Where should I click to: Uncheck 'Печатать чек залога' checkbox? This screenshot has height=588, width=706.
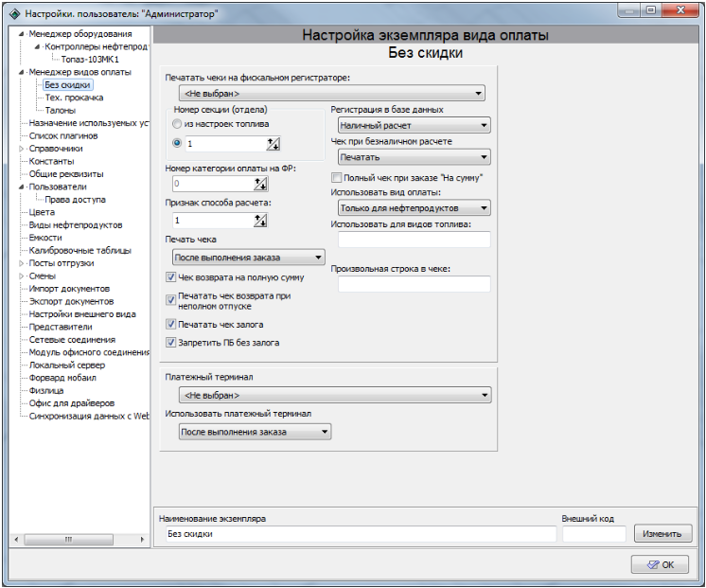[170, 324]
